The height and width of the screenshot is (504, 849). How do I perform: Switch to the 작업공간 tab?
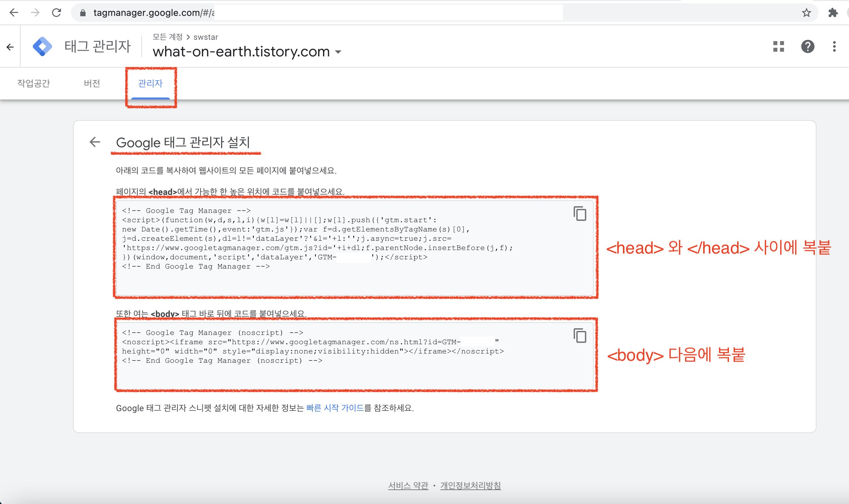[x=33, y=83]
